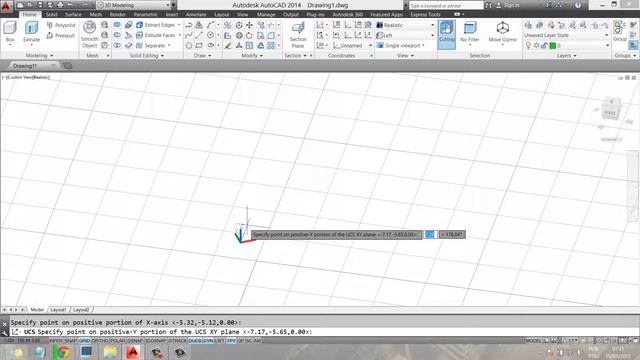
Task: Open the Unnamed UCS dropdown
Action: click(x=352, y=45)
